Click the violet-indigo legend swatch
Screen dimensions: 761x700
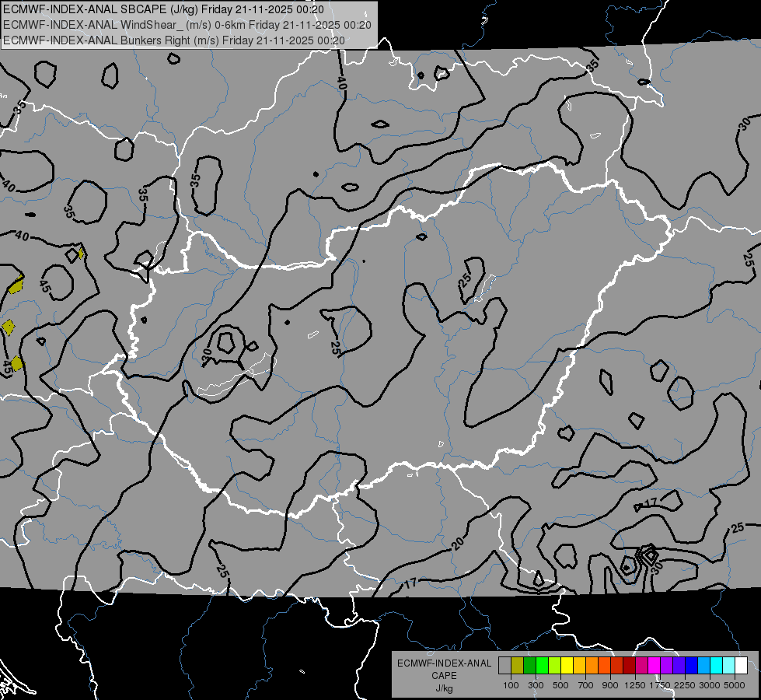click(679, 666)
